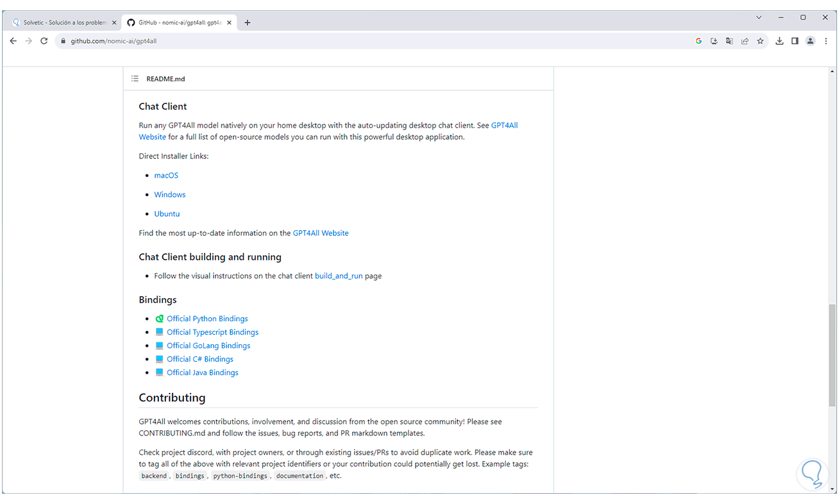Screen dimensions: 839x504
Task: Open a new browser tab
Action: point(248,22)
